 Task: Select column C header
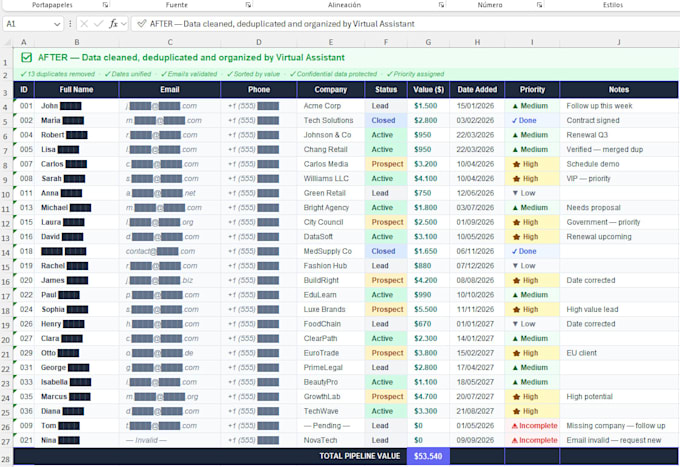[x=170, y=42]
